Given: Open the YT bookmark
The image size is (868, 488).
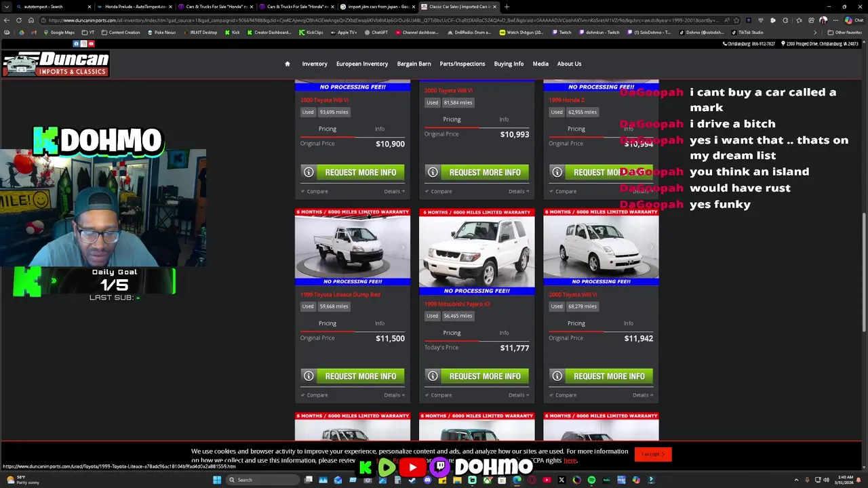Looking at the screenshot, I should point(88,32).
